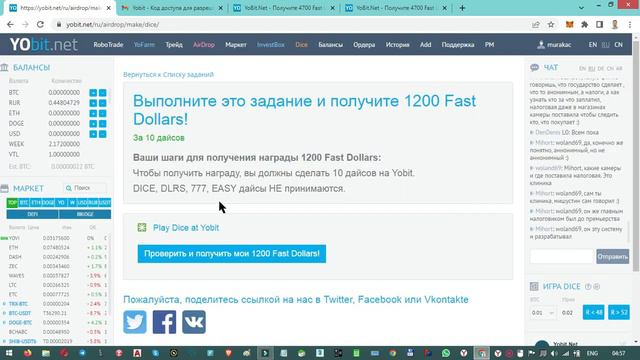The height and width of the screenshot is (360, 640).
Task: Open the AirDrop navigation item
Action: [204, 44]
